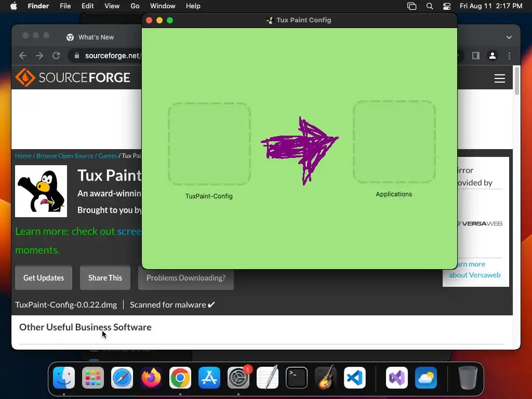The height and width of the screenshot is (399, 532).
Task: Toggle the Chrome side panel icon
Action: 476,56
